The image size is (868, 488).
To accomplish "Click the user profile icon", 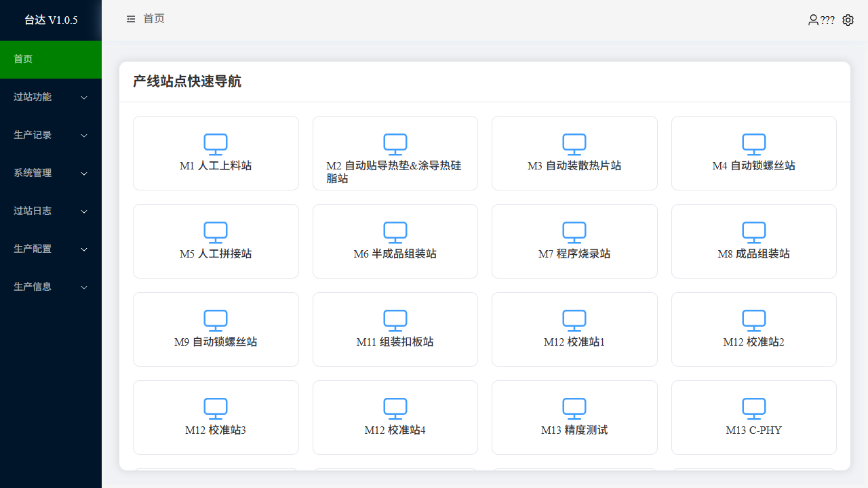I will coord(813,20).
